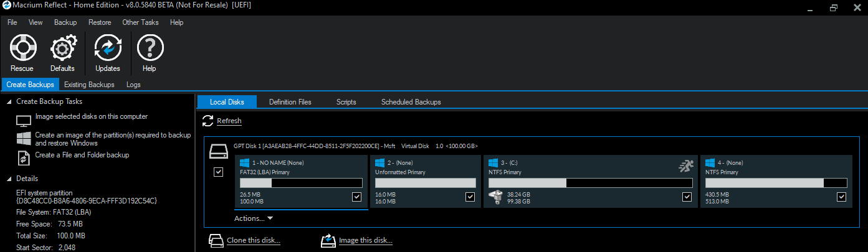This screenshot has width=868, height=252.
Task: Open the Defaults settings gear
Action: (62, 47)
